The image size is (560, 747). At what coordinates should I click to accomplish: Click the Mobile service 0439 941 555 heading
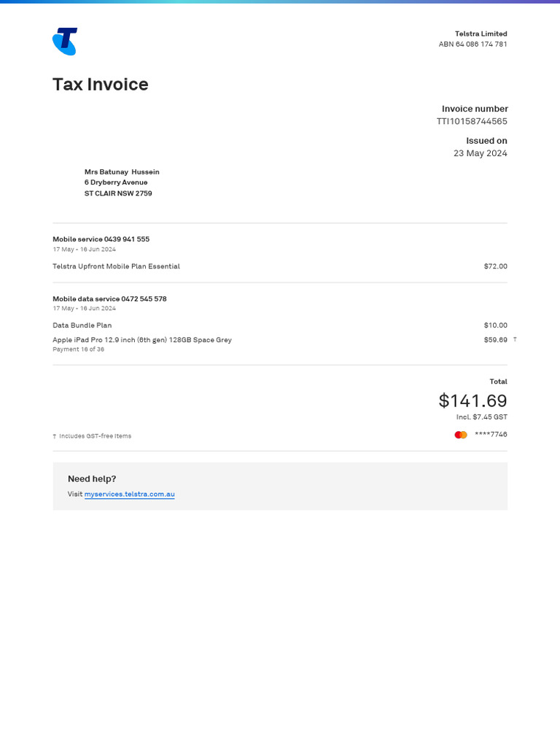pos(101,239)
